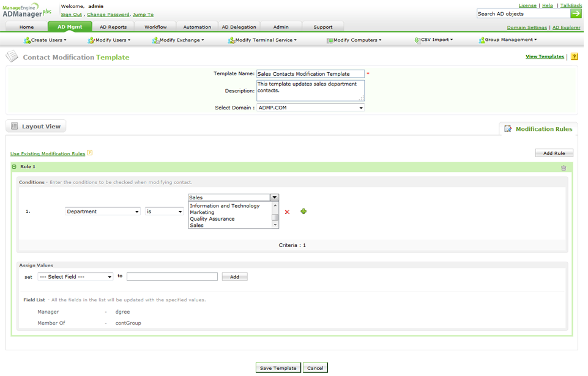The width and height of the screenshot is (588, 376).
Task: Open the Group Management menu
Action: (508, 40)
